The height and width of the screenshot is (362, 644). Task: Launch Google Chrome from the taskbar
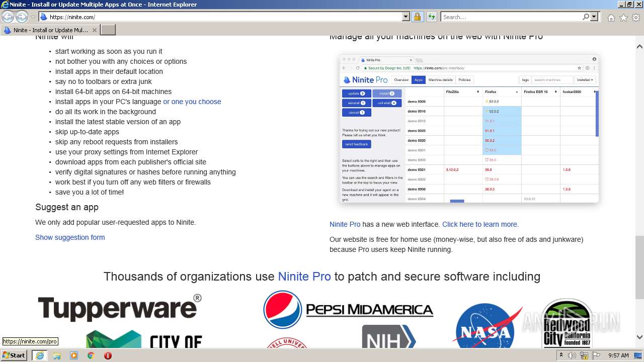tap(91, 355)
